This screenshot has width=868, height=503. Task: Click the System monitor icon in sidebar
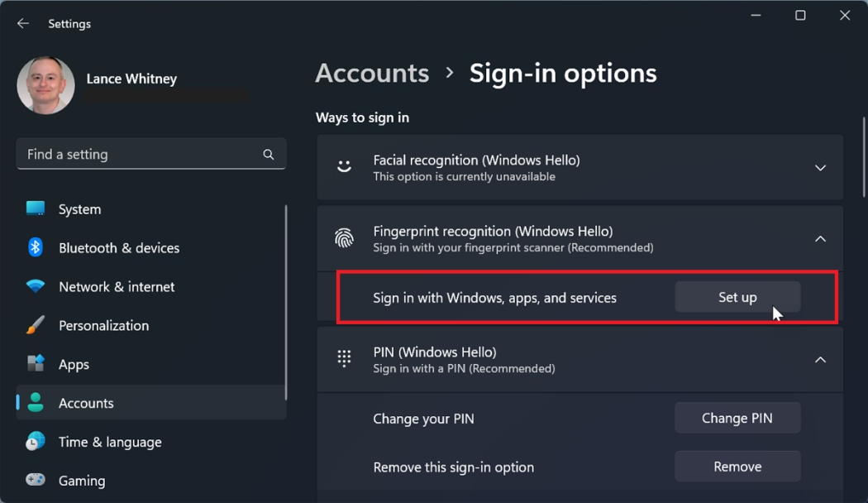pyautogui.click(x=36, y=208)
